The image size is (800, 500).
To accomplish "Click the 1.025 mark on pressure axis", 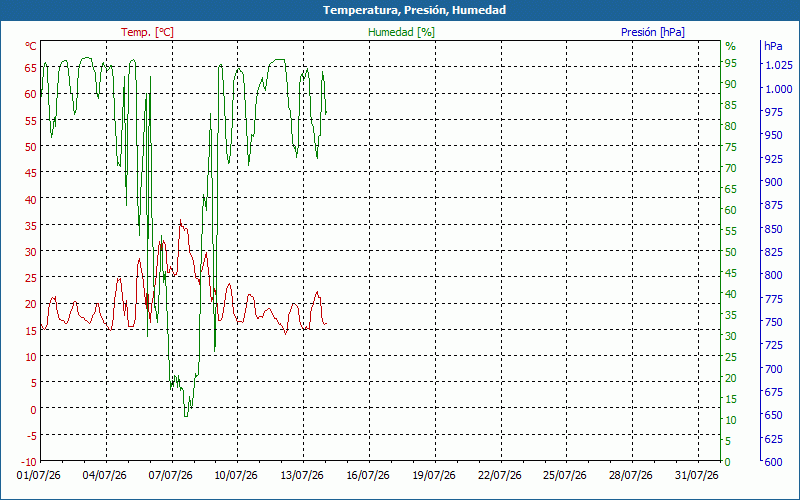I will (x=779, y=65).
